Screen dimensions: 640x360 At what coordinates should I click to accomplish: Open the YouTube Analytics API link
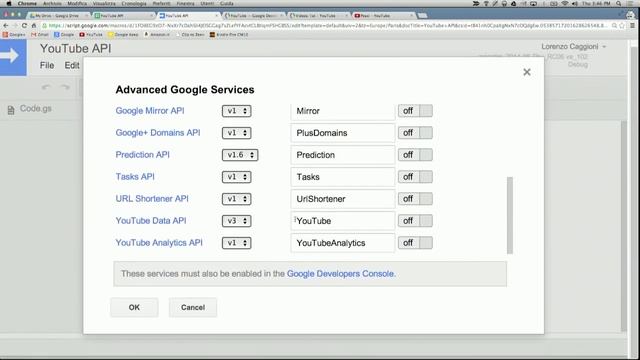159,243
